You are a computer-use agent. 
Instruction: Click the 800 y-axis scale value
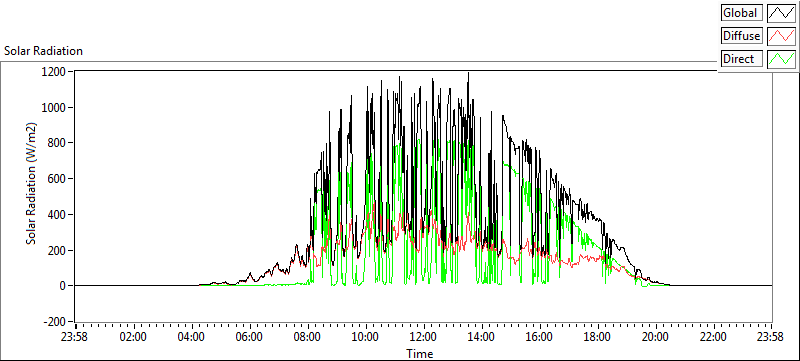tap(57, 143)
